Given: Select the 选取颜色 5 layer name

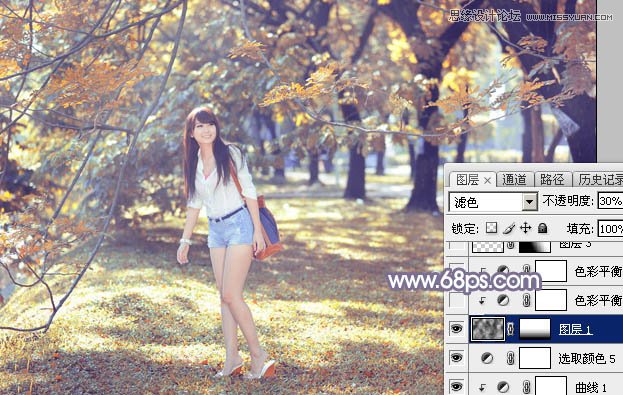Looking at the screenshot, I should pos(587,358).
